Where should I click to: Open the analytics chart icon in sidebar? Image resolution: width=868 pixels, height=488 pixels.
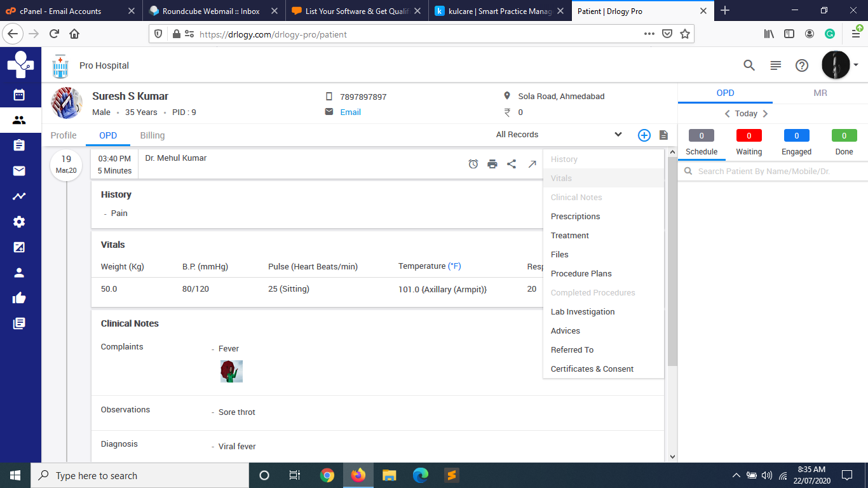pyautogui.click(x=20, y=196)
